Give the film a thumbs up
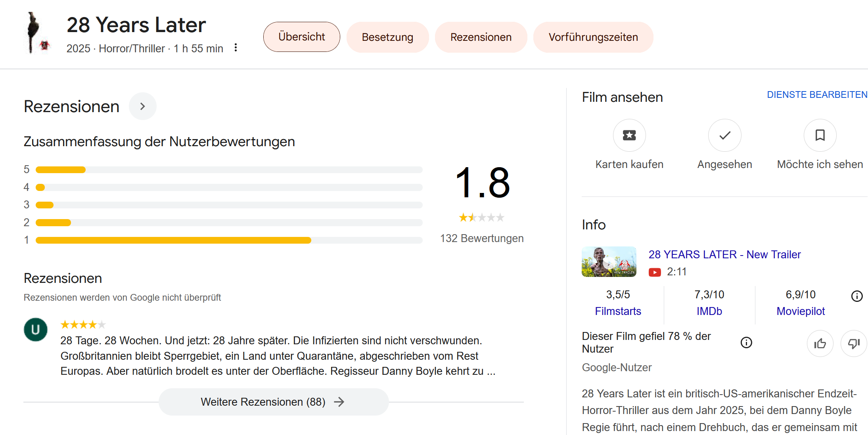Screen dimensions: 868x435 820,343
